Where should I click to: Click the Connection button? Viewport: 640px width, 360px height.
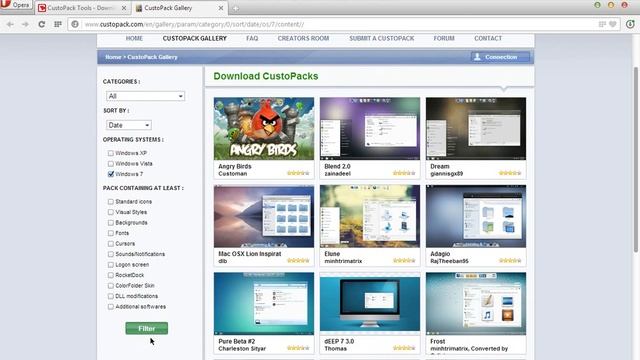500,57
